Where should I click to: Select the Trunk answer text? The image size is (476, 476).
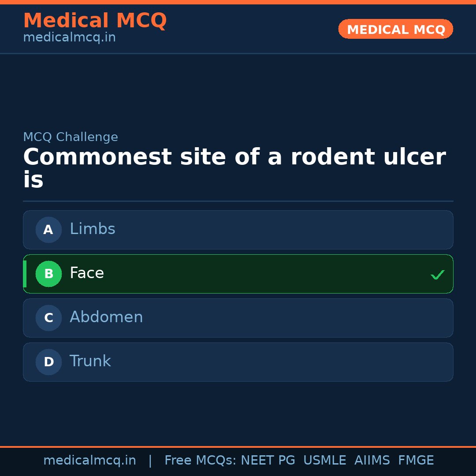pyautogui.click(x=90, y=361)
